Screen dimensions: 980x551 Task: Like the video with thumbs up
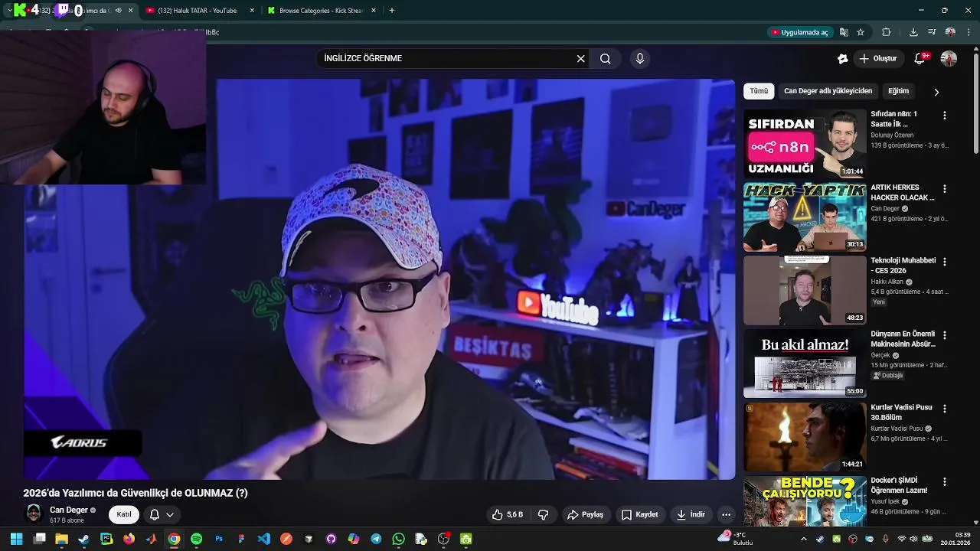pyautogui.click(x=508, y=514)
